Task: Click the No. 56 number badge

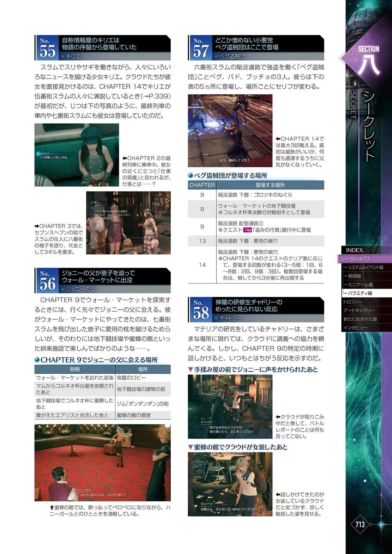Action: 47,281
